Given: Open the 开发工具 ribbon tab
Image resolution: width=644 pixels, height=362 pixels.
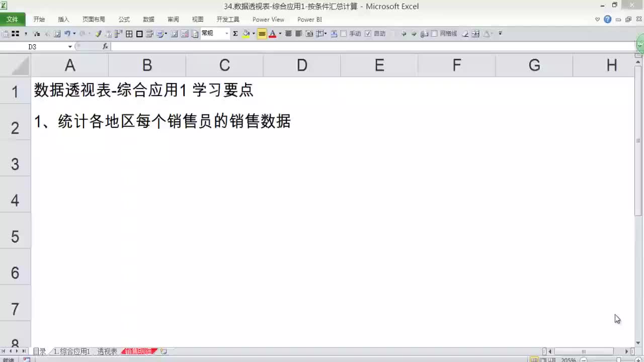Looking at the screenshot, I should coord(228,20).
